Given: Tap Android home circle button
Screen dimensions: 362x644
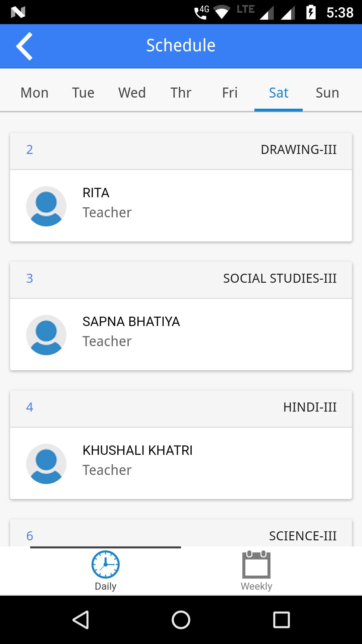Looking at the screenshot, I should pyautogui.click(x=181, y=620).
